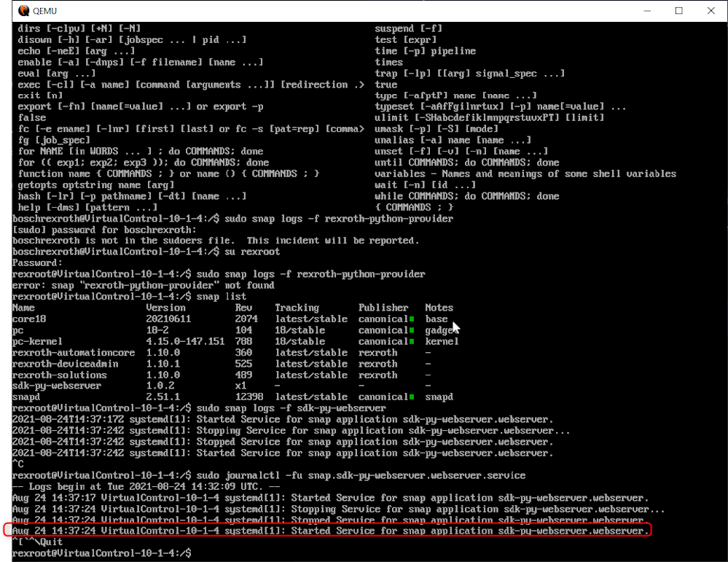Click green verified badge in core18 row

click(412, 319)
